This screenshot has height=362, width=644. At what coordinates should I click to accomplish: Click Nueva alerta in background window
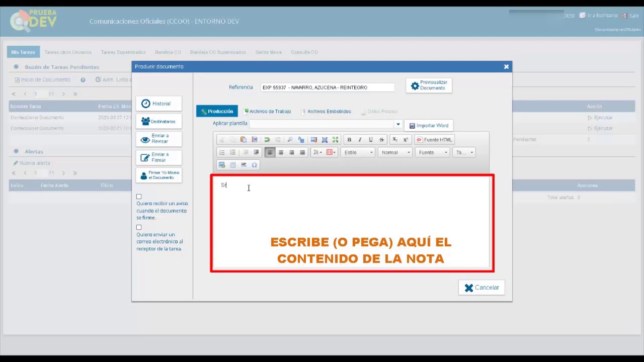32,163
